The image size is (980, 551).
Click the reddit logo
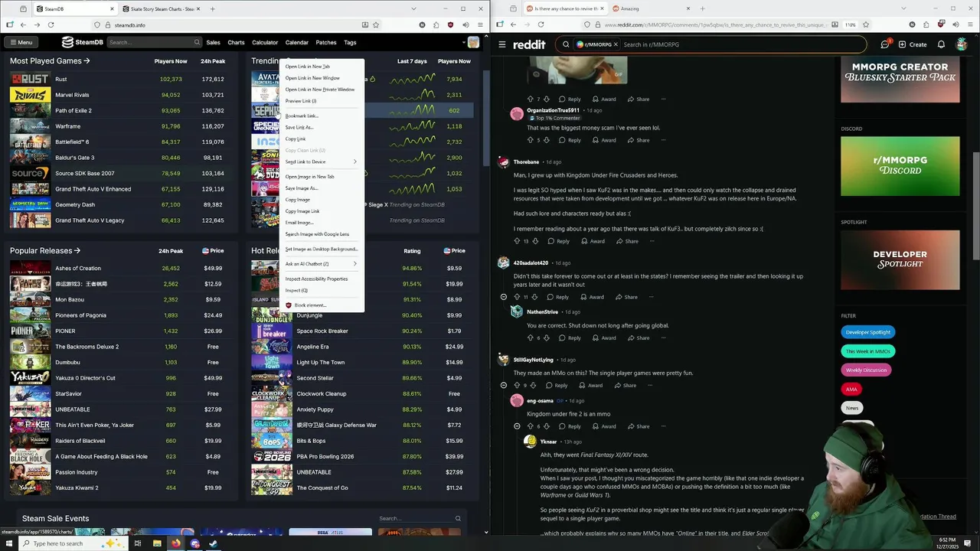(529, 44)
